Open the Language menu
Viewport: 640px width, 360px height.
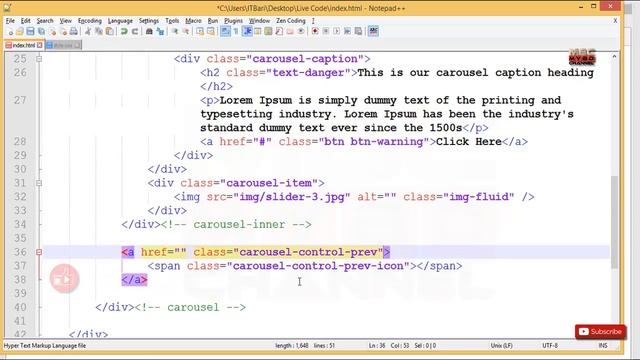click(120, 20)
